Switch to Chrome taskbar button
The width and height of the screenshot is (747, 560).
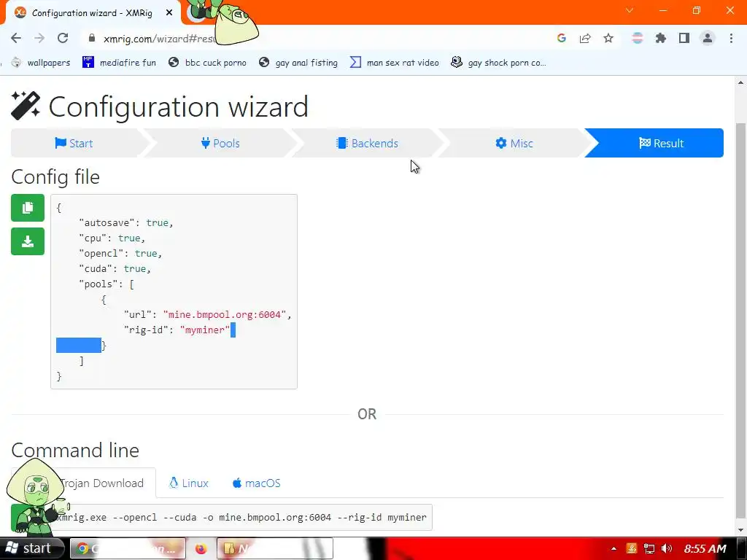pyautogui.click(x=128, y=548)
